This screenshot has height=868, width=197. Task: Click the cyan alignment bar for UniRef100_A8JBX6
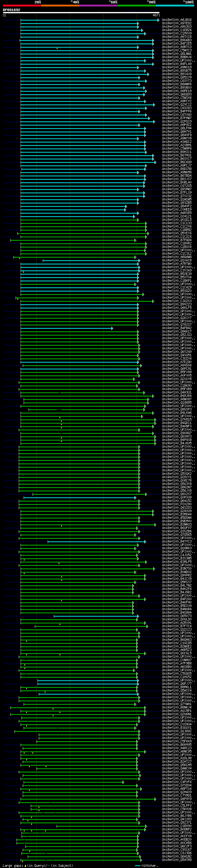point(90,20)
